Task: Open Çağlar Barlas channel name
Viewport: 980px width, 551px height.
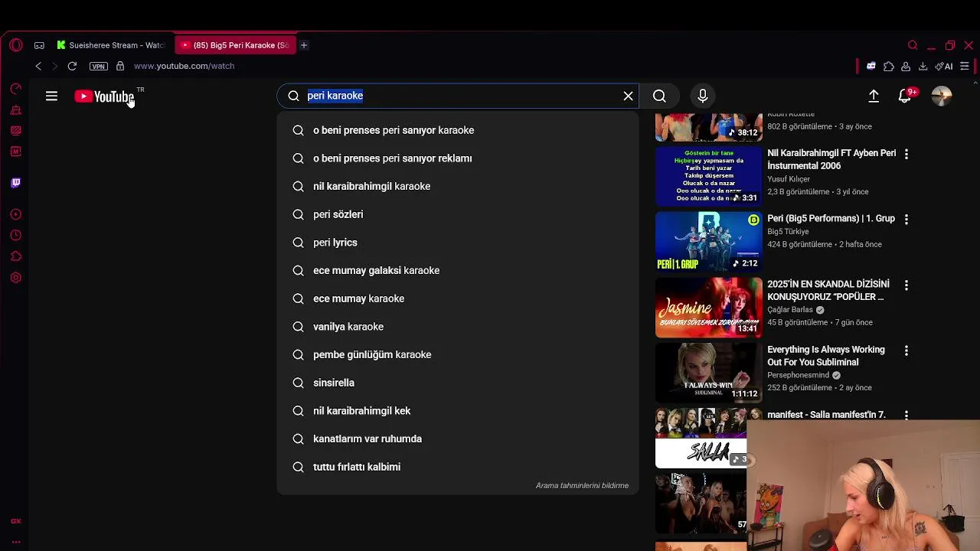Action: [x=790, y=310]
